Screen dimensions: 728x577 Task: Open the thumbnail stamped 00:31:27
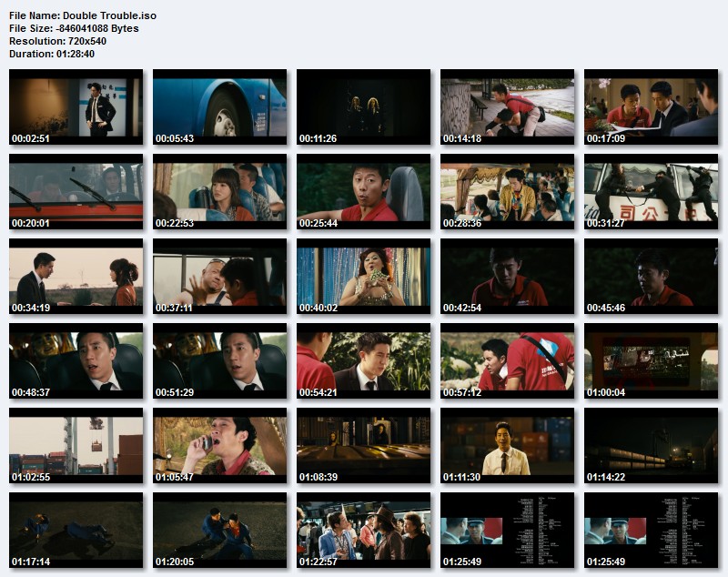pyautogui.click(x=651, y=192)
